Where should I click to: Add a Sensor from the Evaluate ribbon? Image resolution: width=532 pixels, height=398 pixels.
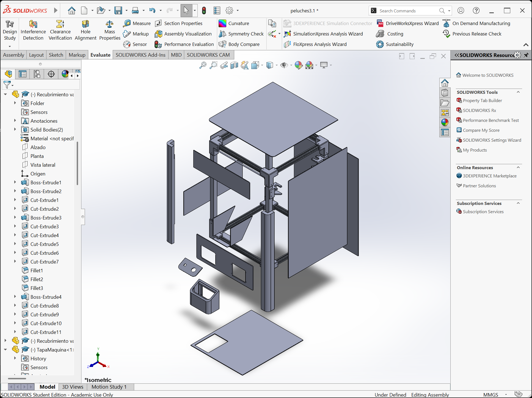pos(135,44)
